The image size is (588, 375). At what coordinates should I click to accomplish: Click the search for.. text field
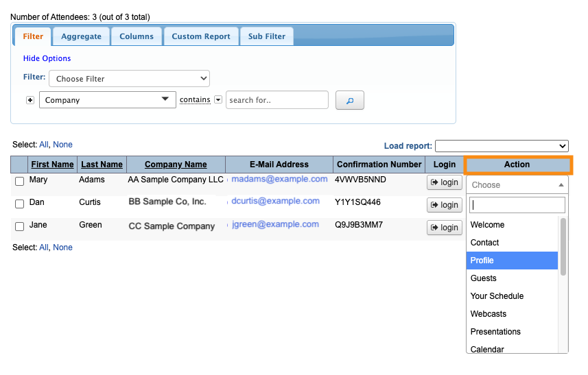pos(277,100)
